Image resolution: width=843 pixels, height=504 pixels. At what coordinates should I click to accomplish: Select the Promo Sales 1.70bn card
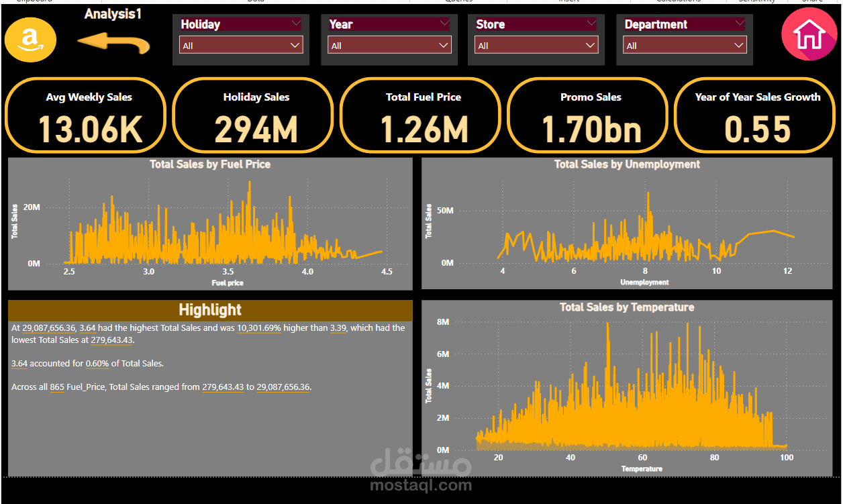(587, 115)
